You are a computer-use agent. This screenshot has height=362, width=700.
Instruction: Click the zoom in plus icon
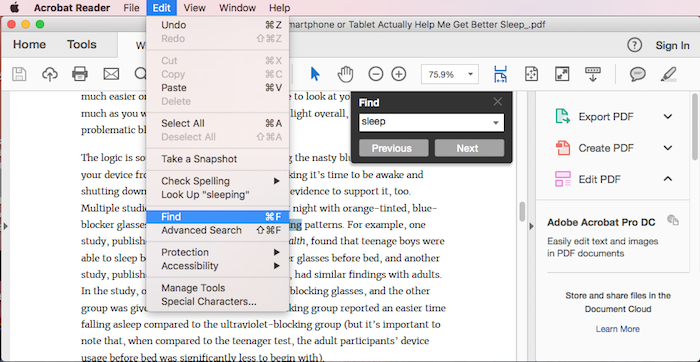(399, 74)
